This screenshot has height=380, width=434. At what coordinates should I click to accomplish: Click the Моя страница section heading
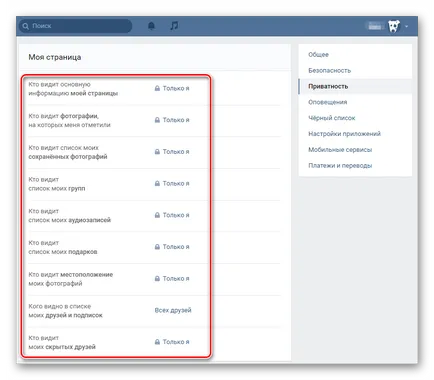(55, 57)
